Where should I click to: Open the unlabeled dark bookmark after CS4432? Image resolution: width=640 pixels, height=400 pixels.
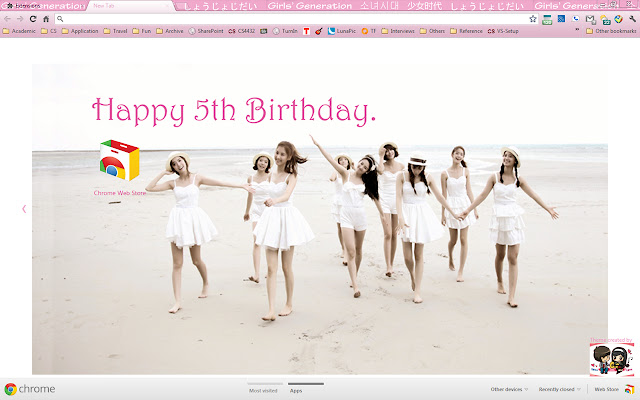[x=264, y=31]
